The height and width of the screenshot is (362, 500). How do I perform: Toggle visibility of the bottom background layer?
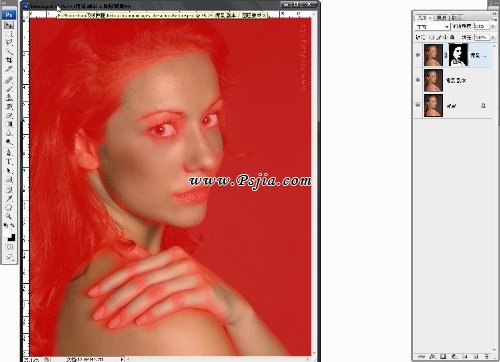[418, 105]
